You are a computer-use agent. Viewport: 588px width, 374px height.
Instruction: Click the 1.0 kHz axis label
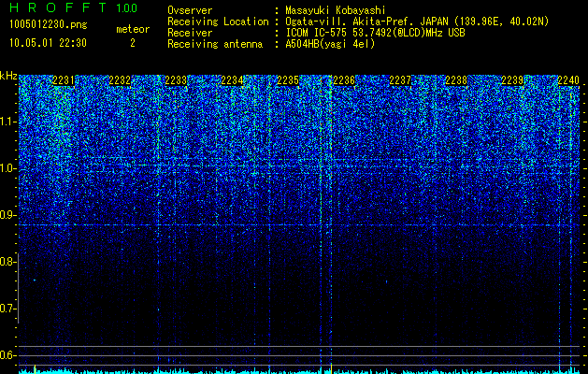coord(8,168)
